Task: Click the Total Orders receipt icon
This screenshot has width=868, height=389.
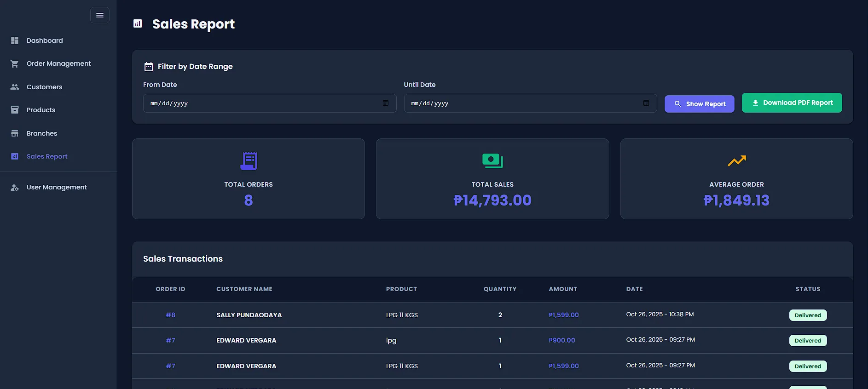Action: coord(249,161)
